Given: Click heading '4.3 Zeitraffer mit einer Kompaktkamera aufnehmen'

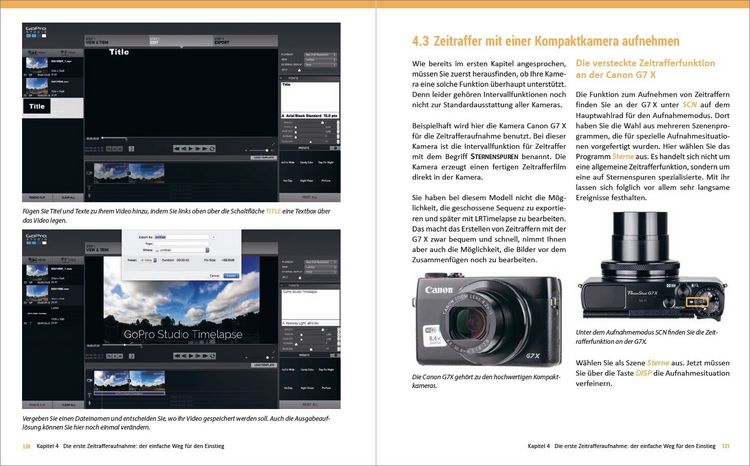Looking at the screenshot, I should (546, 41).
